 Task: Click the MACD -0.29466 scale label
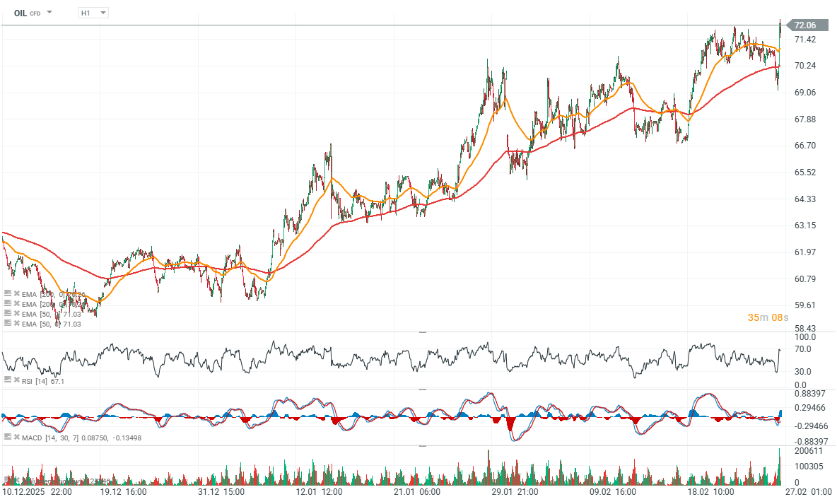811,426
